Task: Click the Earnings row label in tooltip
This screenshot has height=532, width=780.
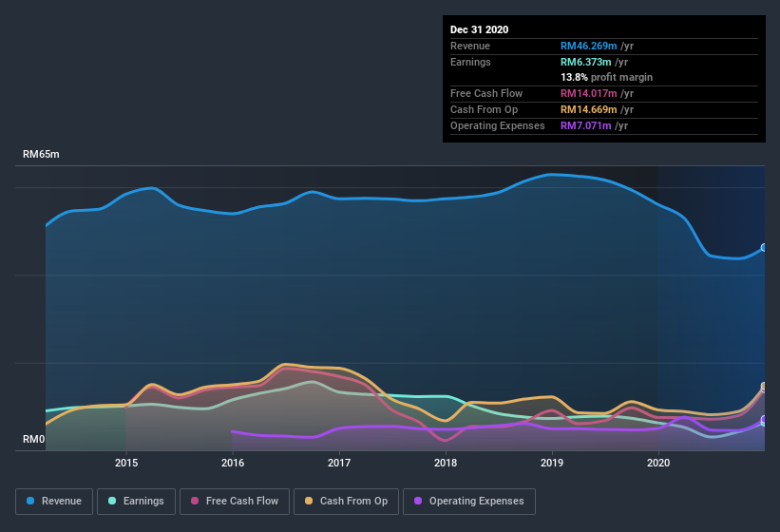Action: click(470, 62)
